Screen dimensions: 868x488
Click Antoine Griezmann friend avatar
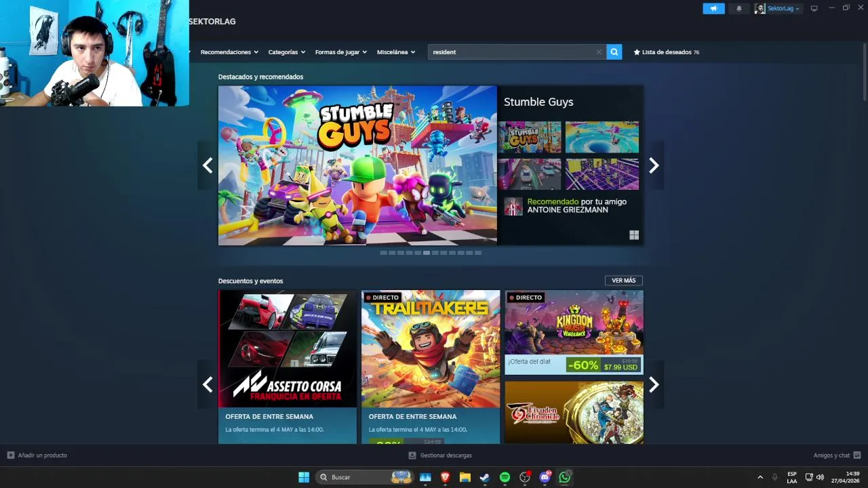[x=513, y=206]
